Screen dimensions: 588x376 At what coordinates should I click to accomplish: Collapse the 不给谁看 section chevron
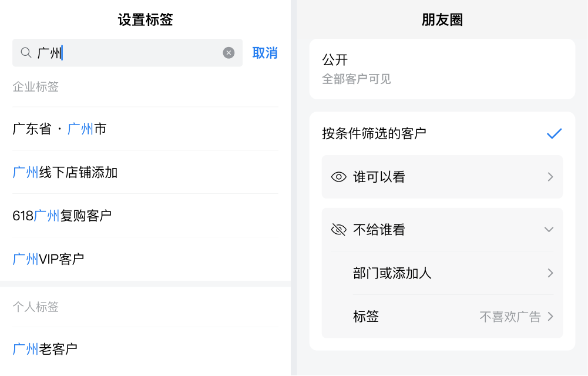[x=549, y=230]
